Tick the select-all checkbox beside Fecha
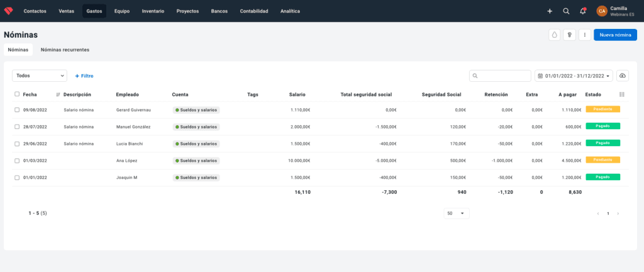The width and height of the screenshot is (644, 272). pos(17,94)
